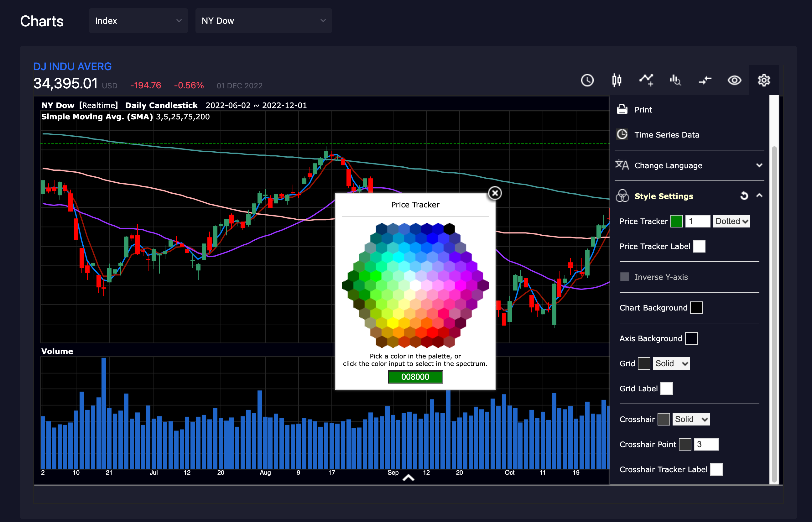Click the -0.56% change value
The width and height of the screenshot is (812, 522).
coord(189,86)
